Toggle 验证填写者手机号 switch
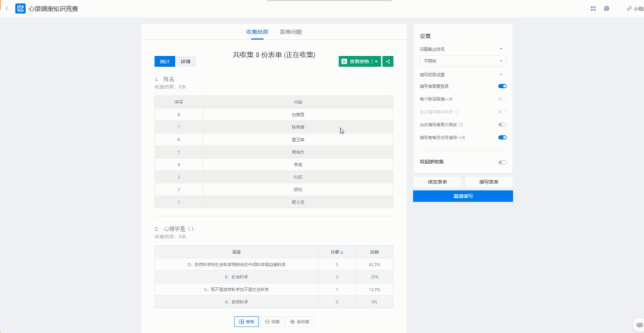This screenshot has width=644, height=333. pyautogui.click(x=502, y=111)
